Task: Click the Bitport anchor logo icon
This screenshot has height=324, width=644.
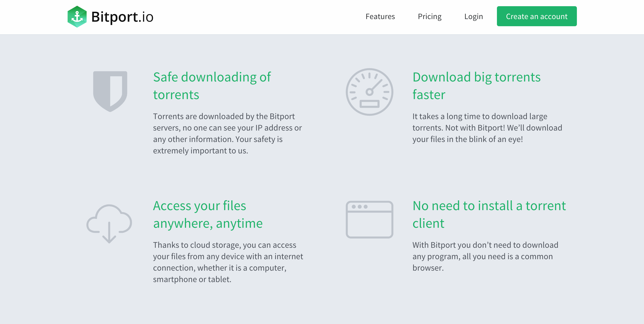Action: (x=77, y=16)
